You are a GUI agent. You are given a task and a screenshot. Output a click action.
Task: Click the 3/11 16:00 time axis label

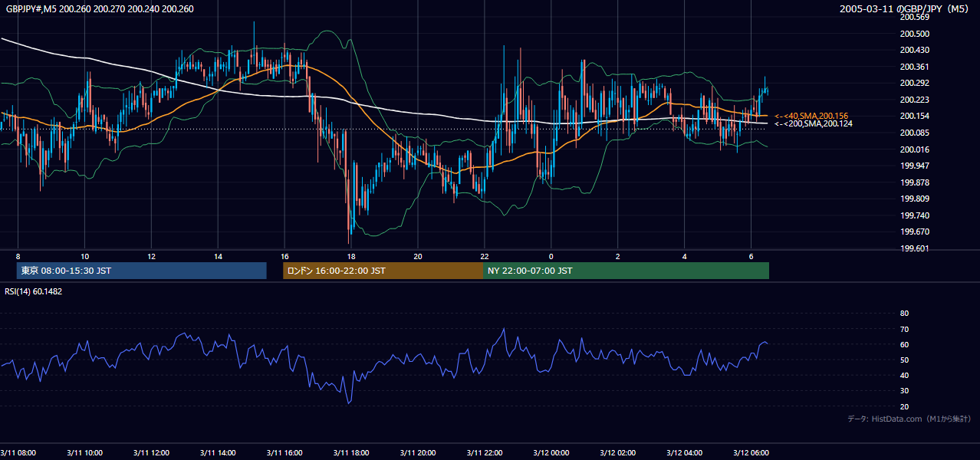point(284,452)
